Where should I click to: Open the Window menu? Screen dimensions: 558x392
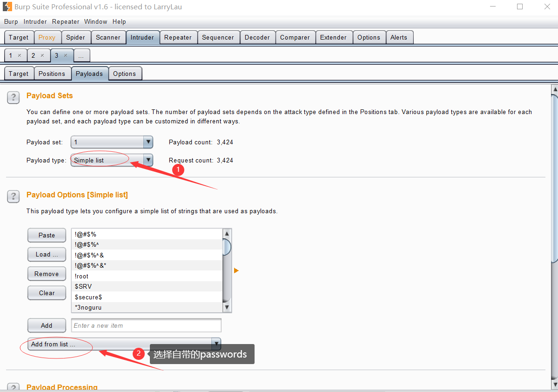96,22
